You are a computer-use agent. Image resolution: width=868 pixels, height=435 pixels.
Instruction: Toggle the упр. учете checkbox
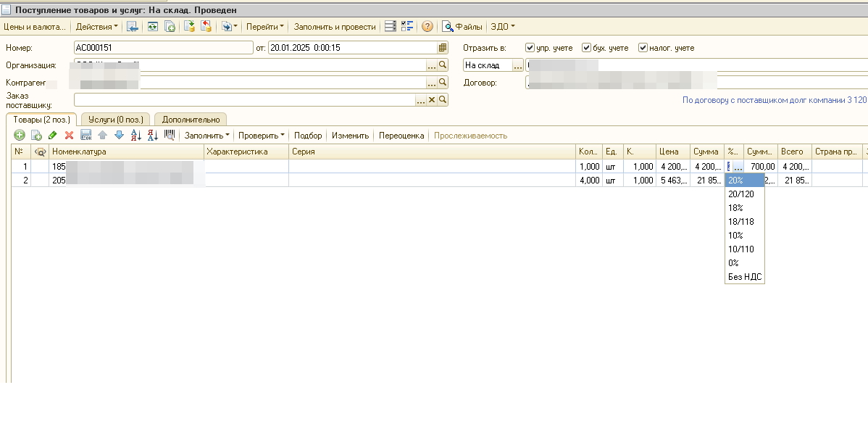(x=530, y=48)
